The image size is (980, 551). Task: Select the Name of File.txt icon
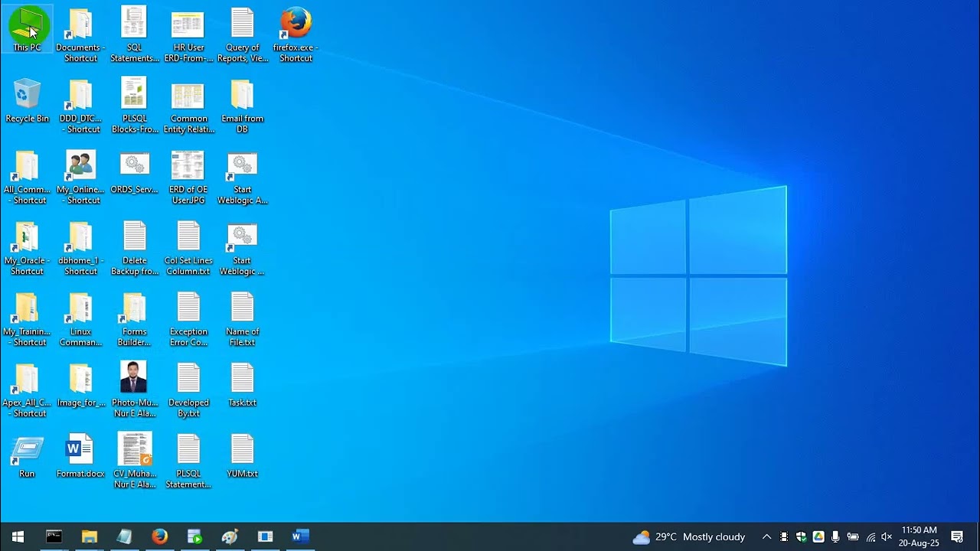243,320
